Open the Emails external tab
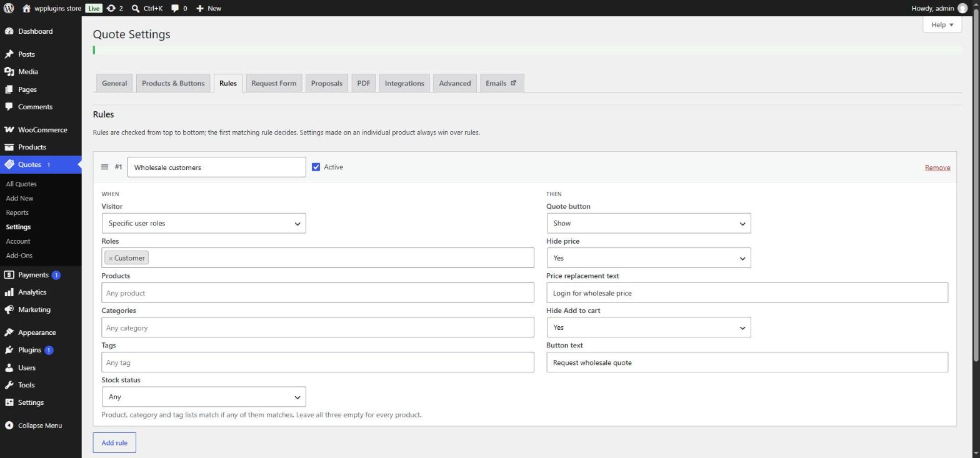This screenshot has height=458, width=980. click(501, 83)
